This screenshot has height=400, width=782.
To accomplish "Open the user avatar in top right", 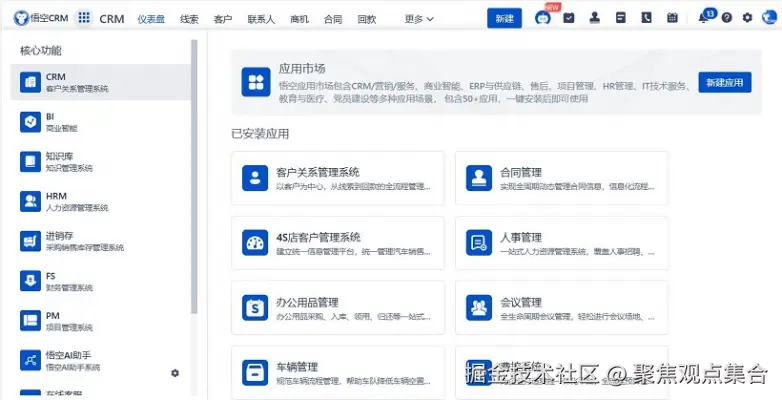I will 769,18.
